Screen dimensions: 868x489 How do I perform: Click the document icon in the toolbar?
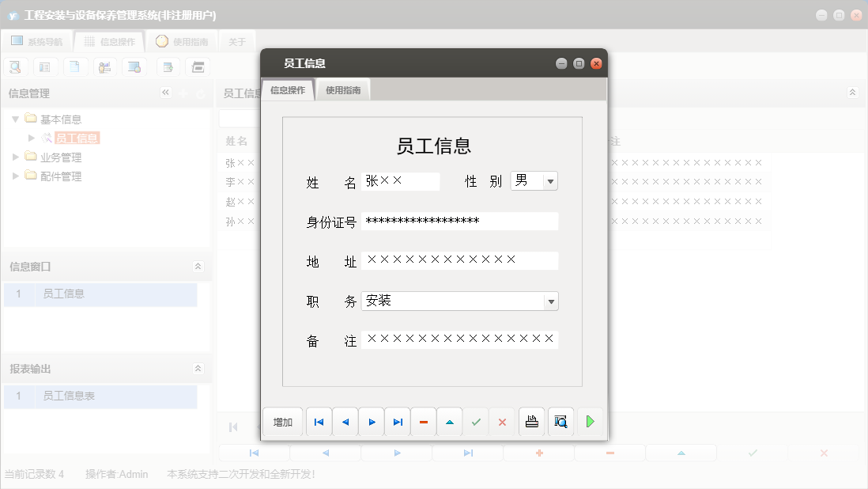pos(75,66)
